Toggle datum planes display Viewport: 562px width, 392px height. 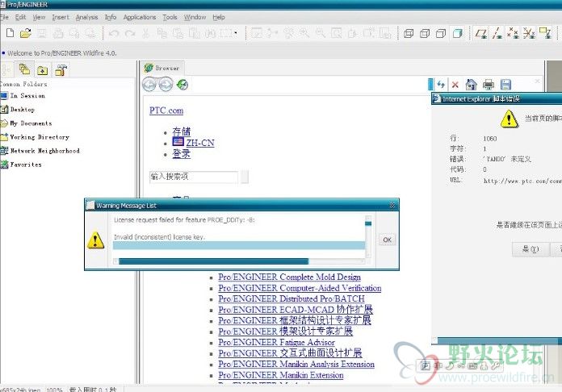pyautogui.click(x=480, y=34)
